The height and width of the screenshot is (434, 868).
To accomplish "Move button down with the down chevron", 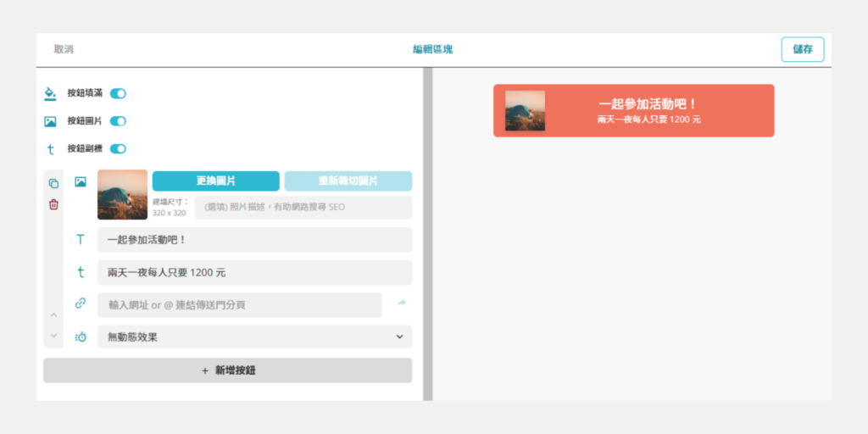I will [x=53, y=335].
